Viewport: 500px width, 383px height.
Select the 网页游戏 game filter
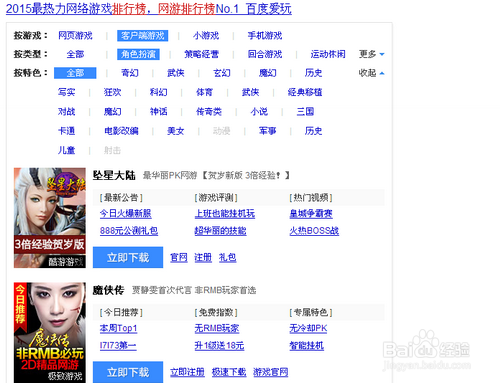click(75, 36)
